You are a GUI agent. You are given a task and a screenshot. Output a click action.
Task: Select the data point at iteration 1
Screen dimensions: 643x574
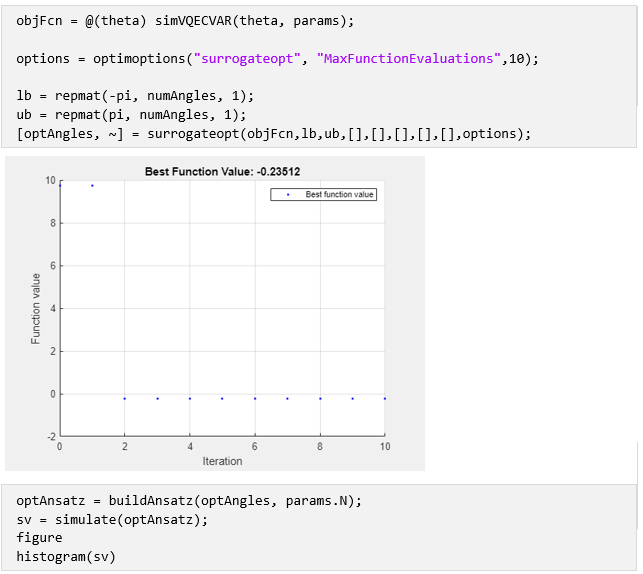click(x=93, y=185)
